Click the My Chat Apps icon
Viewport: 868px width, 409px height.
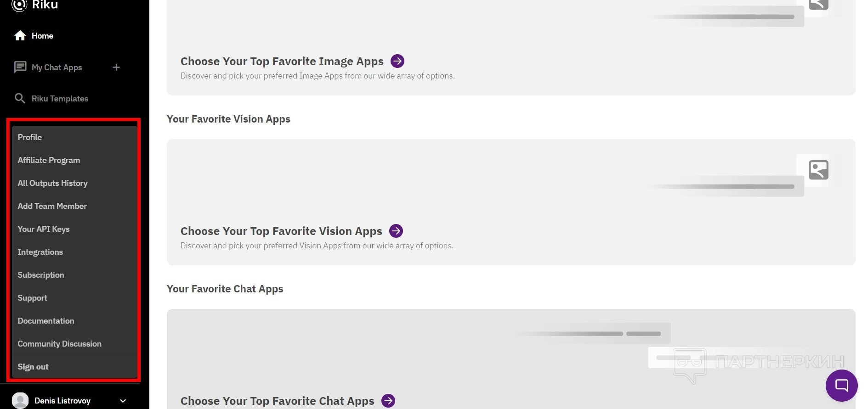pyautogui.click(x=20, y=67)
